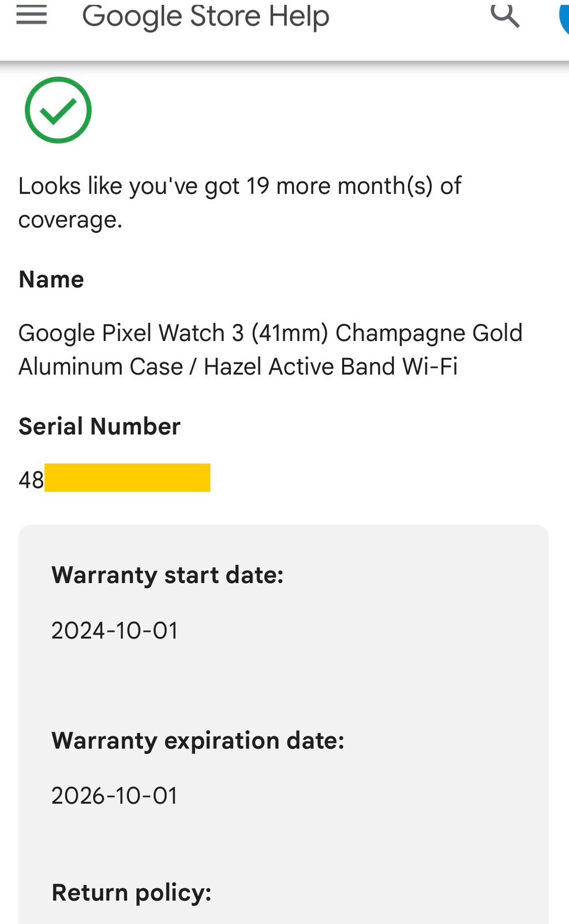569x924 pixels.
Task: Select the 2024-10-01 start date value
Action: [x=115, y=631]
